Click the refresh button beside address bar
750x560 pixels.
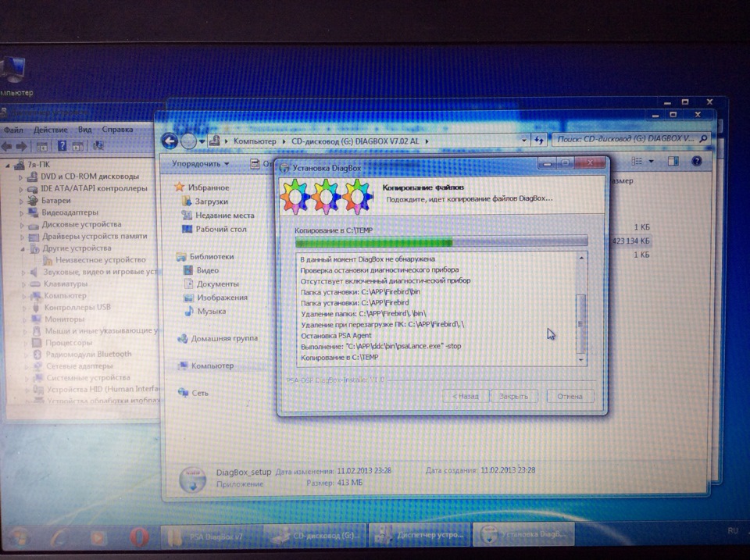coord(539,140)
